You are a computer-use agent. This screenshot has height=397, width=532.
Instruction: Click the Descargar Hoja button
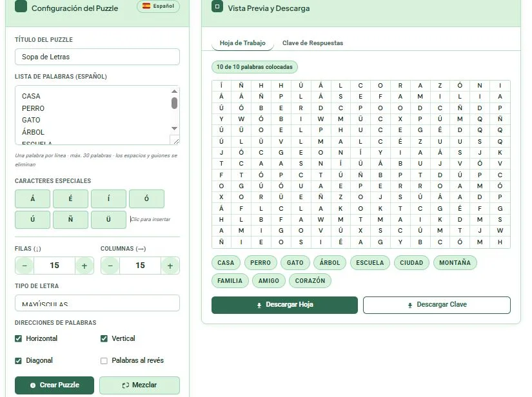click(284, 305)
